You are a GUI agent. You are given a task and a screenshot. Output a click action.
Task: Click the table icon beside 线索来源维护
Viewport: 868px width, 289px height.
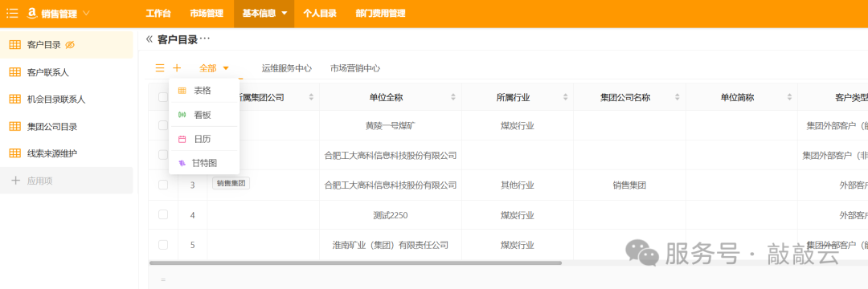(15, 153)
